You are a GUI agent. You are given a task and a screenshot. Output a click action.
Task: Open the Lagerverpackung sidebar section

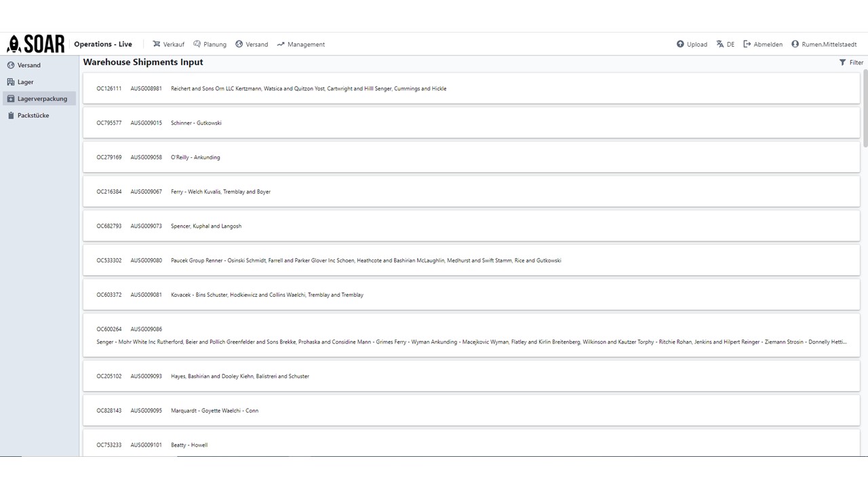pos(39,99)
